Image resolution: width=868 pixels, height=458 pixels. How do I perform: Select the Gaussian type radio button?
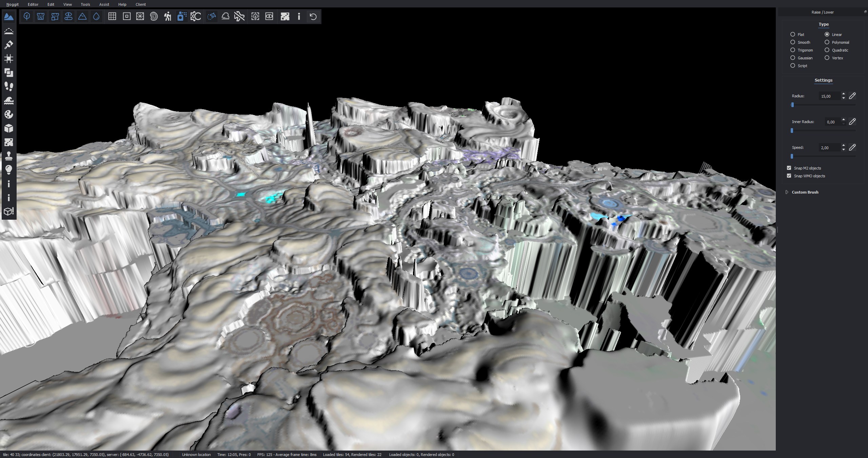(793, 58)
